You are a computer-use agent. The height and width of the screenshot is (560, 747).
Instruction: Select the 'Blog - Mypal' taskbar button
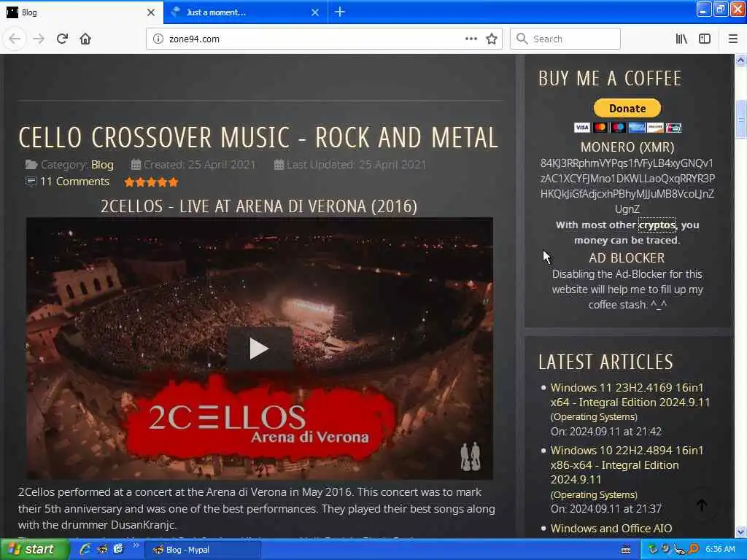(203, 550)
